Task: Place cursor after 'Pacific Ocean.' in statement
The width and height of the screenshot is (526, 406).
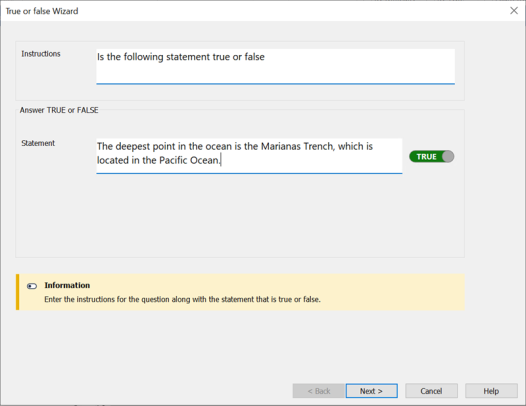Action: [220, 160]
